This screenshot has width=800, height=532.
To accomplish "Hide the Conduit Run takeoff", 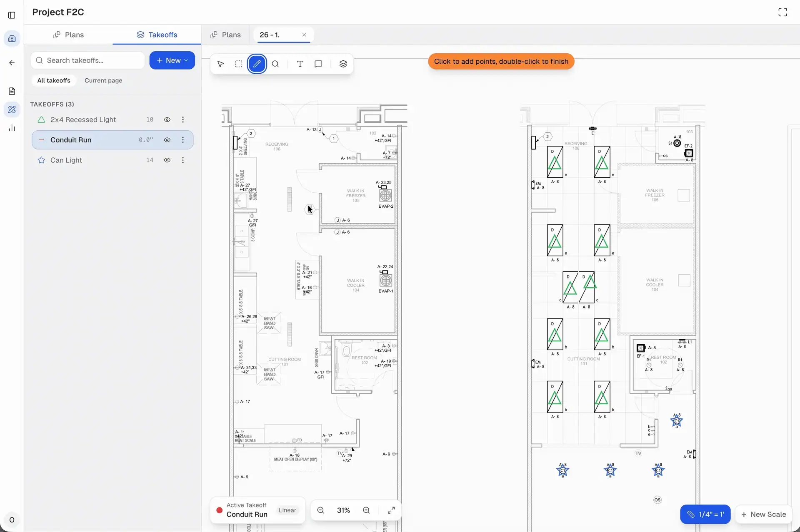I will click(167, 140).
